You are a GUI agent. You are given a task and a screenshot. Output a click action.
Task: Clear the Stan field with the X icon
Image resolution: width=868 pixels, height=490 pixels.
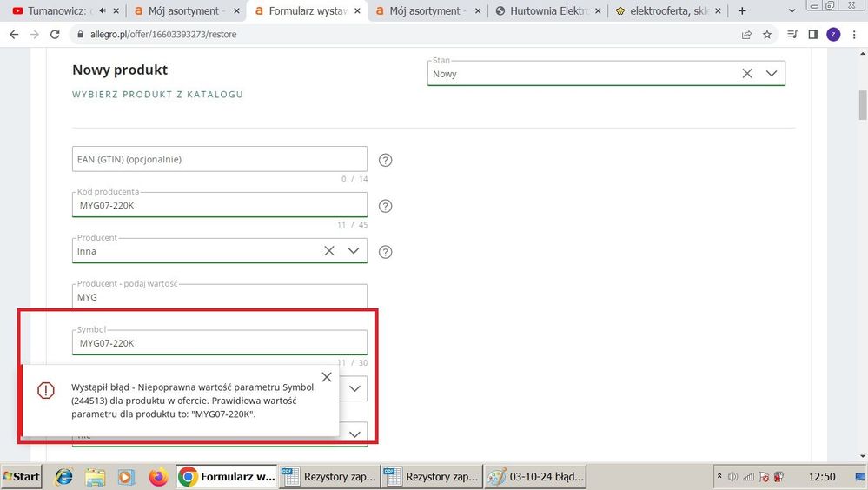(747, 74)
